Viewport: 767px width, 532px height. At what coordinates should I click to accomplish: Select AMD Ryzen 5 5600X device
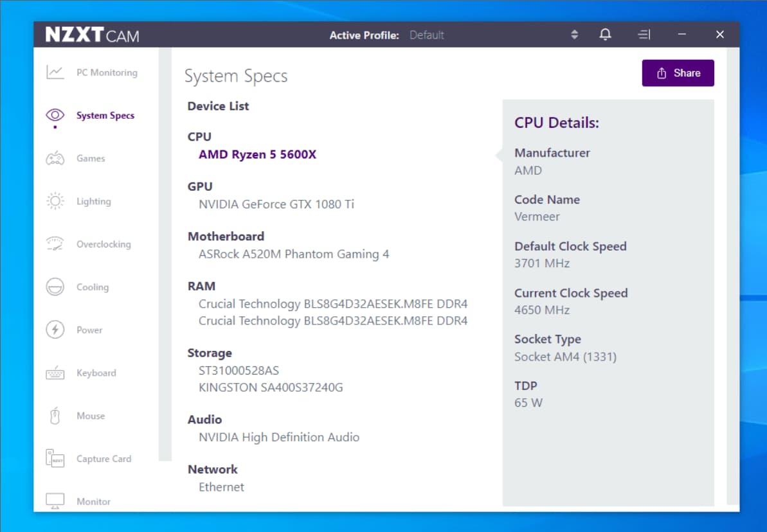point(257,154)
